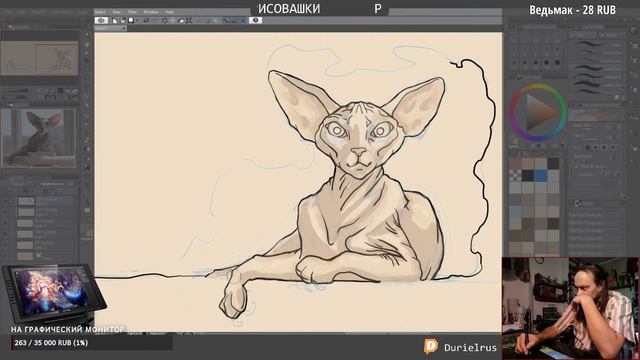This screenshot has width=640, height=360.
Task: Click inside the color wheel triangle
Action: (x=539, y=113)
